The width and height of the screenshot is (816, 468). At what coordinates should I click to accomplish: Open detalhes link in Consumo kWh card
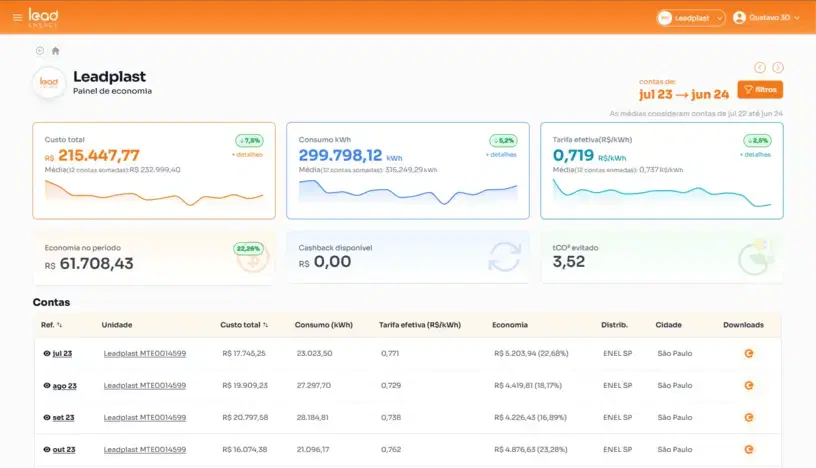pyautogui.click(x=501, y=155)
